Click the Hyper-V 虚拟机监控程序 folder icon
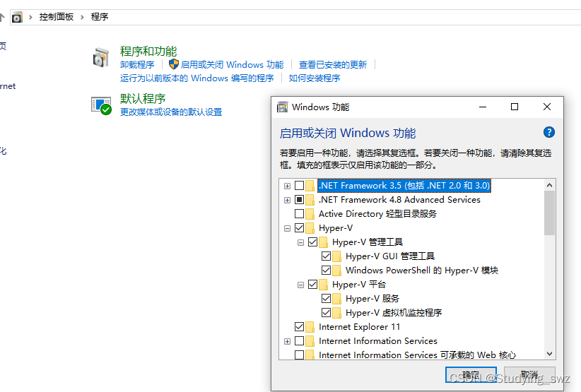 (x=337, y=313)
